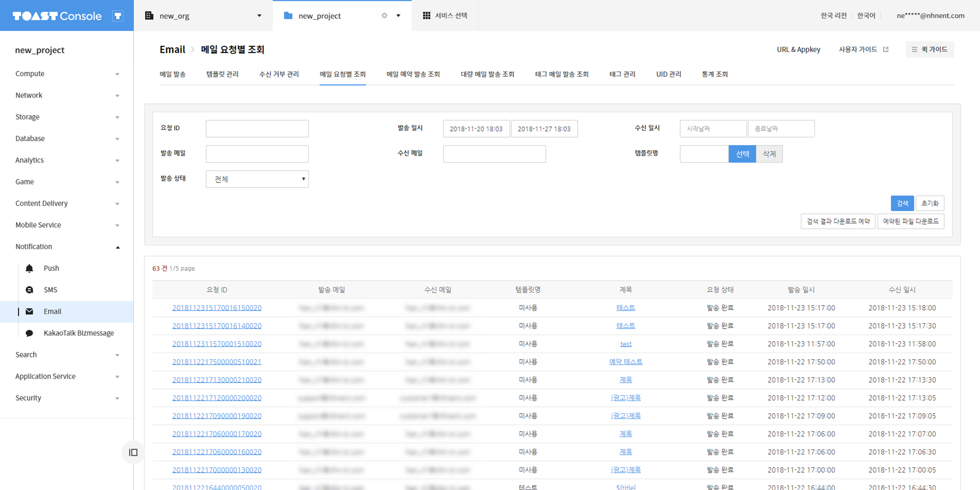Open the 예약 테스트 subject link

coord(626,362)
